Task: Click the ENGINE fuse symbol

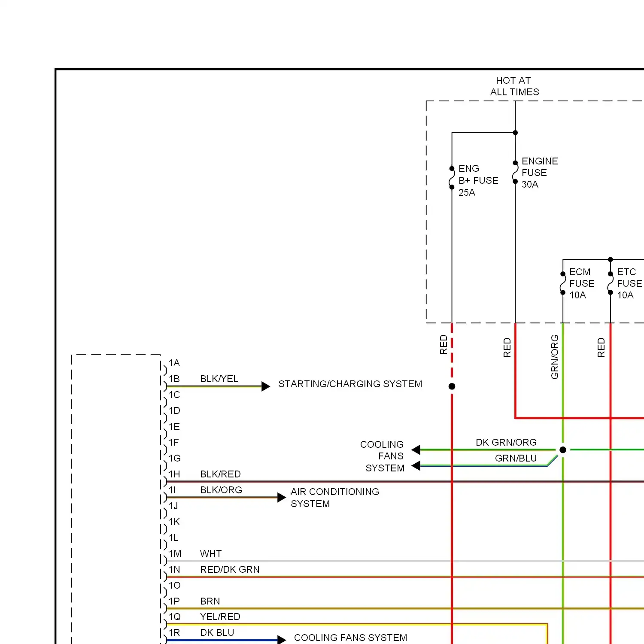Action: coord(515,172)
